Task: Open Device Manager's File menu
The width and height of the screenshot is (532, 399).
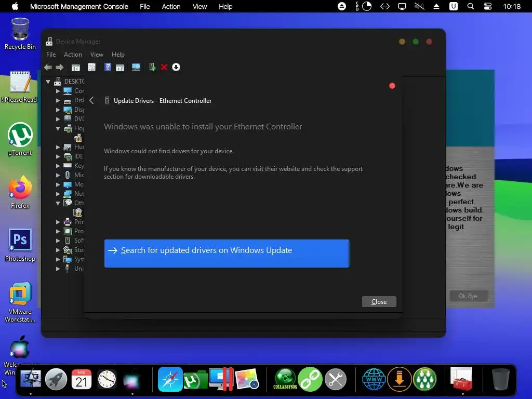Action: coord(51,54)
